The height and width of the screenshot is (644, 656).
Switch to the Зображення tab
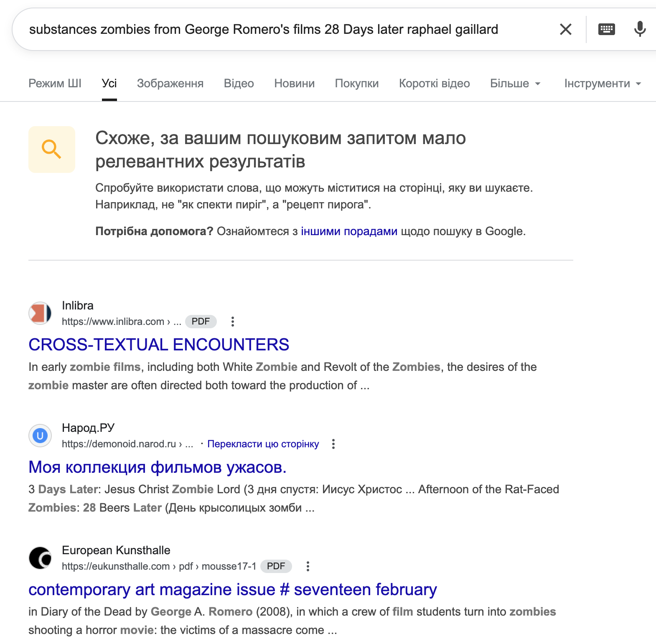pos(170,84)
